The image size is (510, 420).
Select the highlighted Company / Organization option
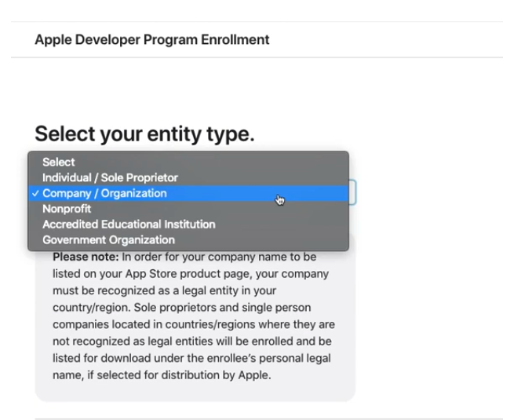(188, 193)
